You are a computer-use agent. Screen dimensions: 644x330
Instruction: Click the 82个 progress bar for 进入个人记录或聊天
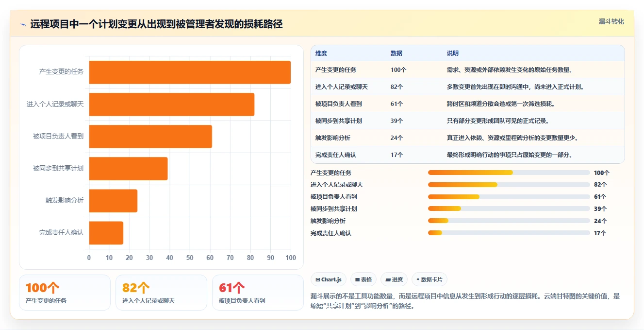[509, 185]
